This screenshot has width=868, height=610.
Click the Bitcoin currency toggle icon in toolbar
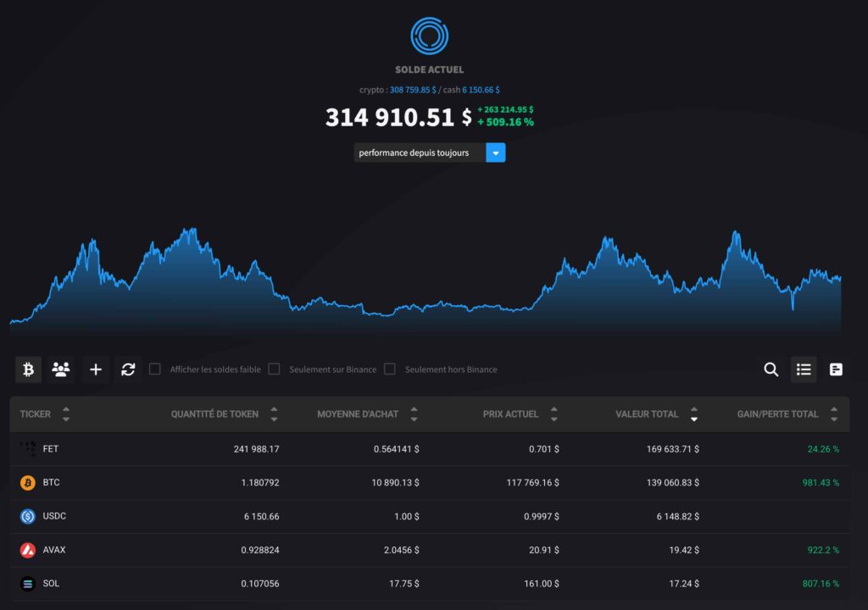pos(27,369)
